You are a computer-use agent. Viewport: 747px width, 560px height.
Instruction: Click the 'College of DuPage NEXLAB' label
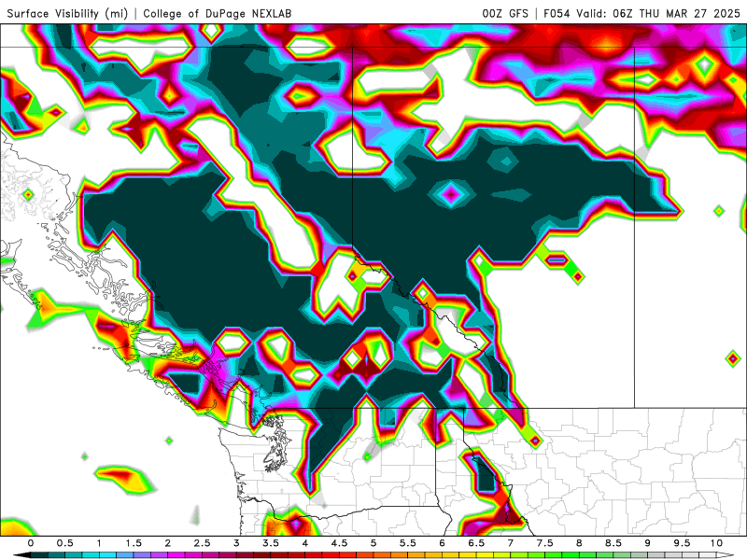218,13
